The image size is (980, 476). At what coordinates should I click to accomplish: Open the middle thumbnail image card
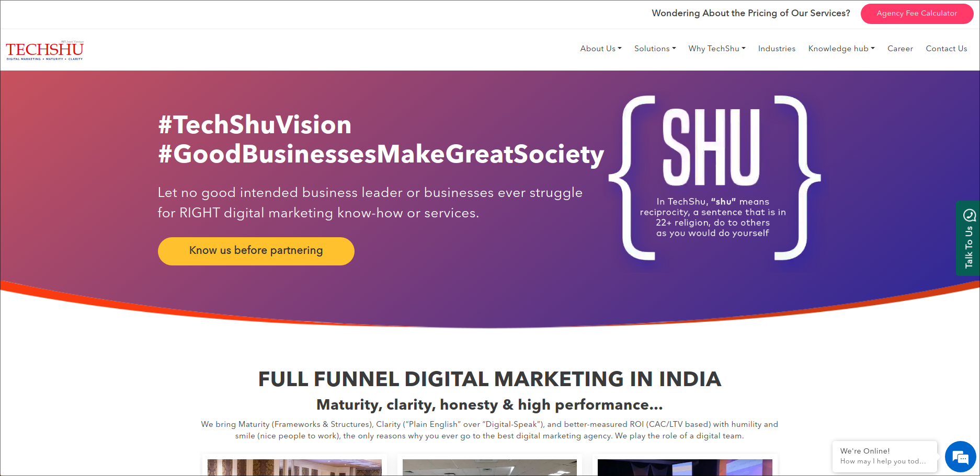[489, 467]
